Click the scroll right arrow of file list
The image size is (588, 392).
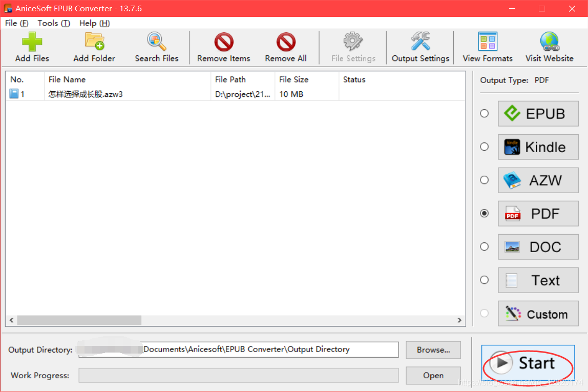(x=459, y=320)
